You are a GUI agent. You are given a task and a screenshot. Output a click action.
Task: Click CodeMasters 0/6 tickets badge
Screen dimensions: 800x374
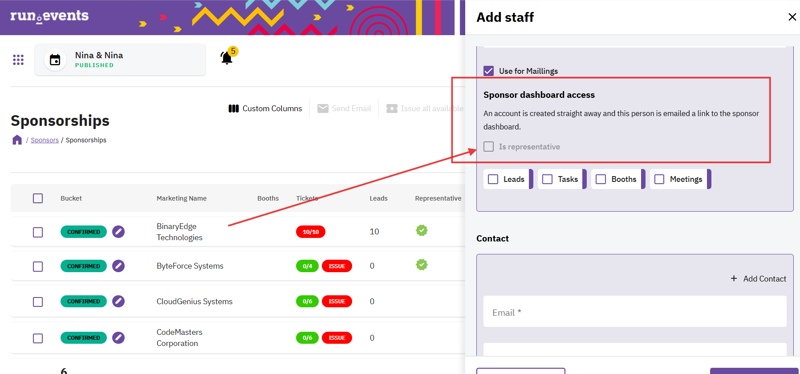307,338
